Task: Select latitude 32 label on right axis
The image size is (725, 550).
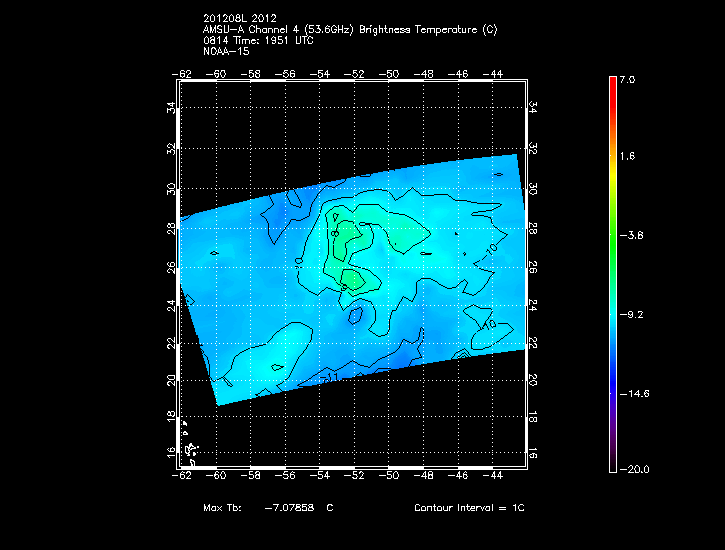Action: click(x=533, y=149)
